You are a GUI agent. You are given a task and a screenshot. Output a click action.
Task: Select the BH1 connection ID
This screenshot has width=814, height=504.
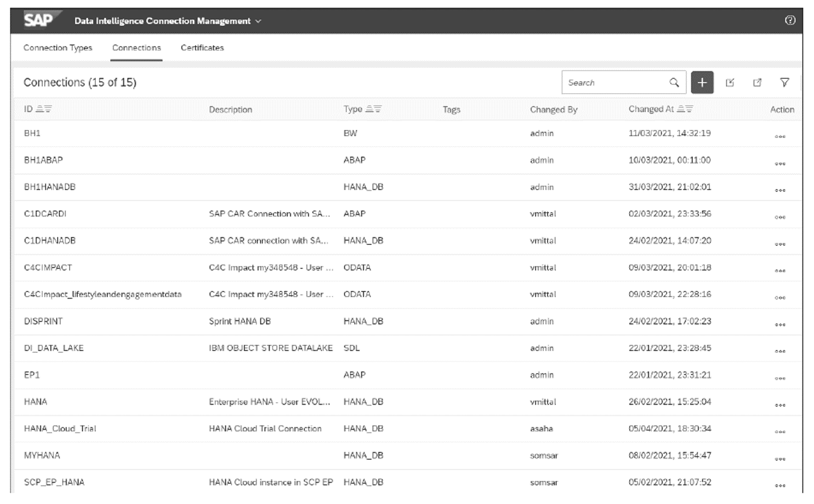pos(32,133)
